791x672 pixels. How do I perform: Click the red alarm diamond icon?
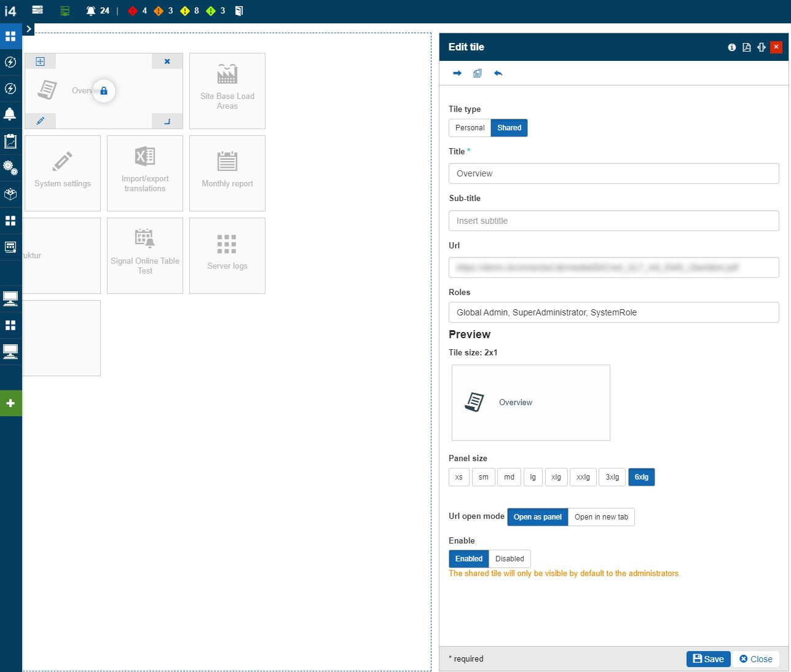(132, 10)
